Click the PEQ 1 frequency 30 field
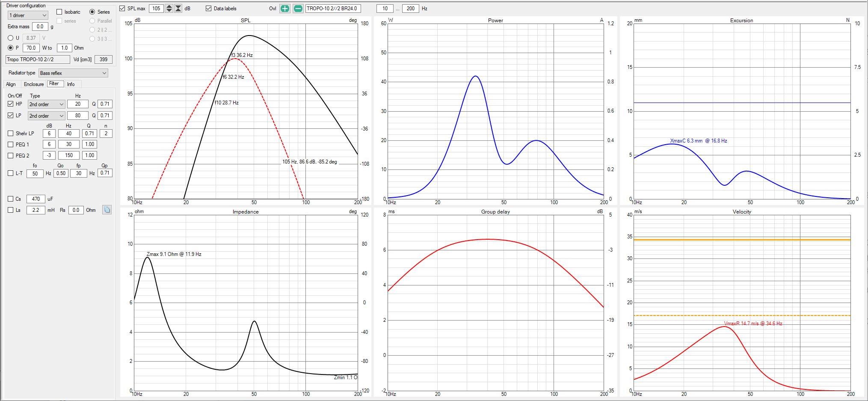The image size is (868, 401). tap(69, 144)
